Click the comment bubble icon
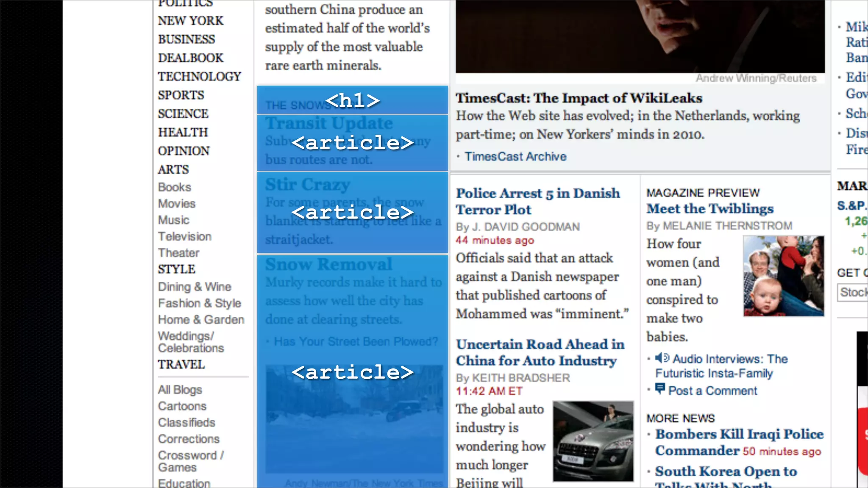Viewport: 868px width, 488px height. point(660,389)
